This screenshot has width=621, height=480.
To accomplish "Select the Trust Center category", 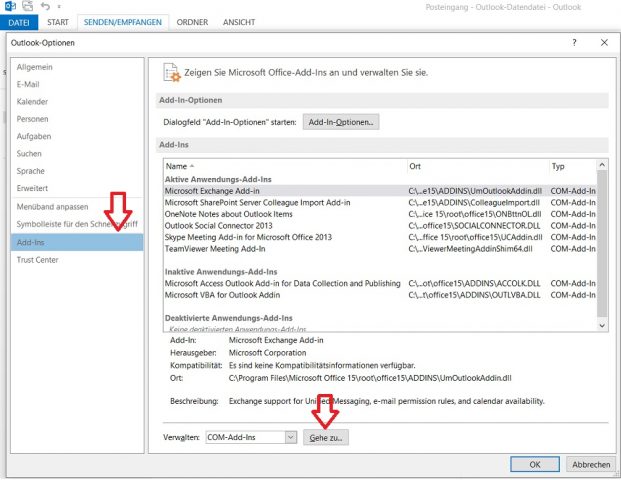I will coord(38,261).
